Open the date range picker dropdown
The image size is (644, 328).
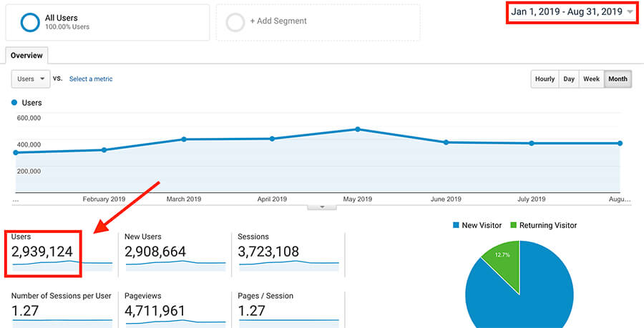[572, 12]
